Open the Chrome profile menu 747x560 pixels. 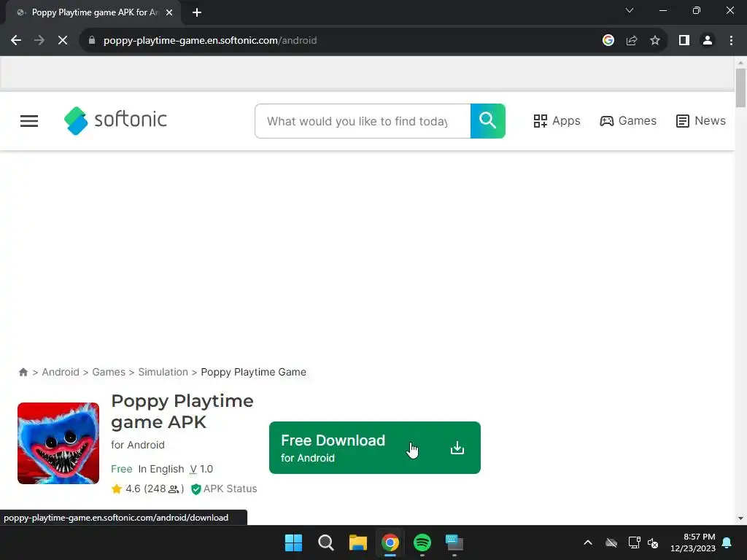point(708,41)
